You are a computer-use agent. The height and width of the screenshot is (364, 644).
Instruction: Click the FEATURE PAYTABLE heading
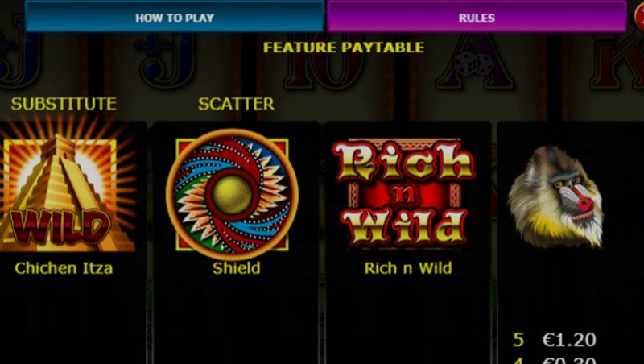point(344,48)
